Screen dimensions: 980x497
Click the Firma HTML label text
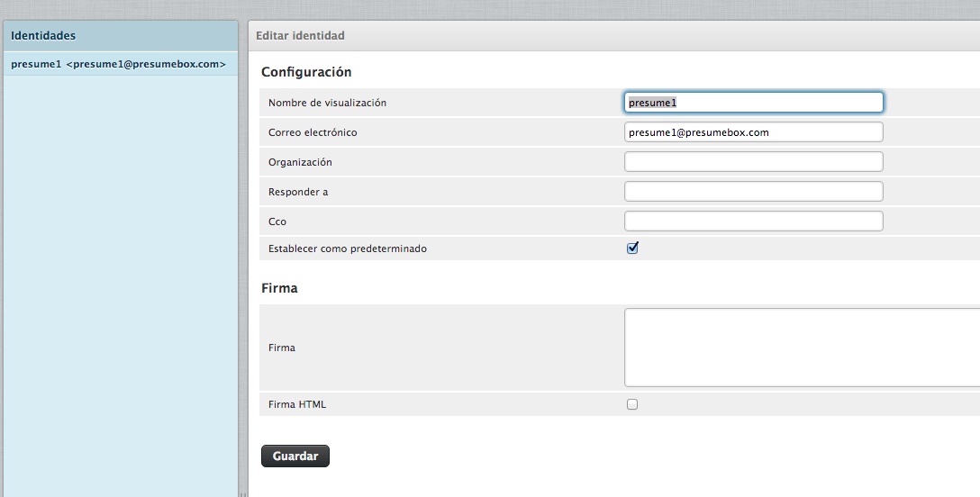[297, 404]
